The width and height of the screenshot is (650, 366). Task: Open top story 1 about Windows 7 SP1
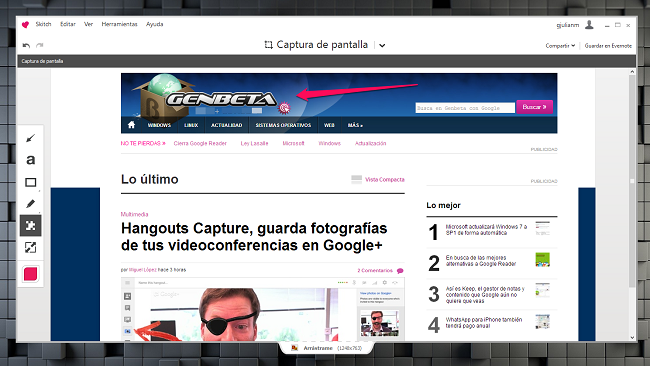(x=486, y=230)
